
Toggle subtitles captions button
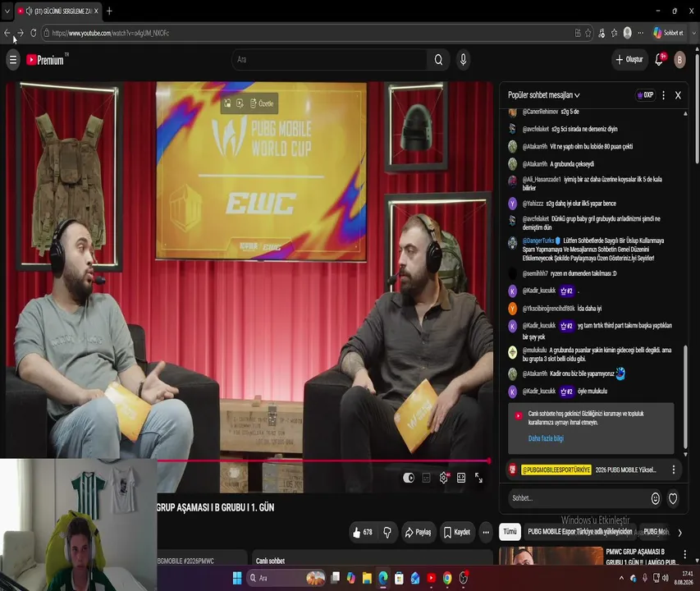point(427,478)
